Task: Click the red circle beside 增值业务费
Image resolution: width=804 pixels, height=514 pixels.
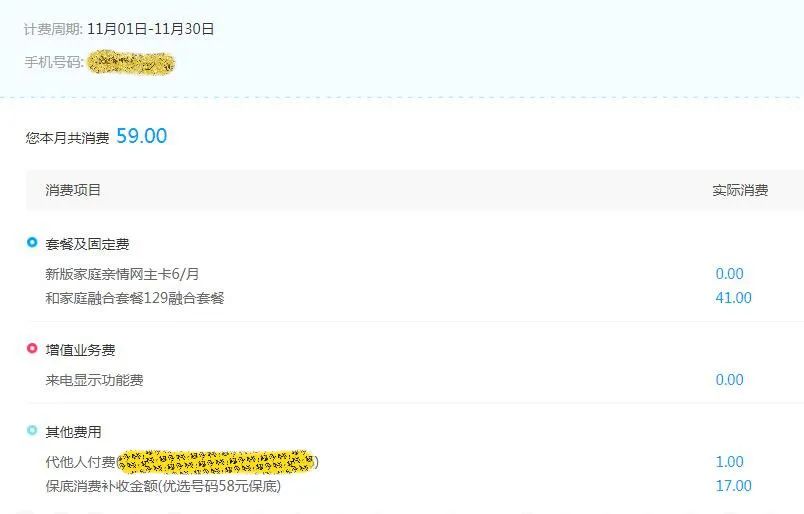Action: (32, 348)
